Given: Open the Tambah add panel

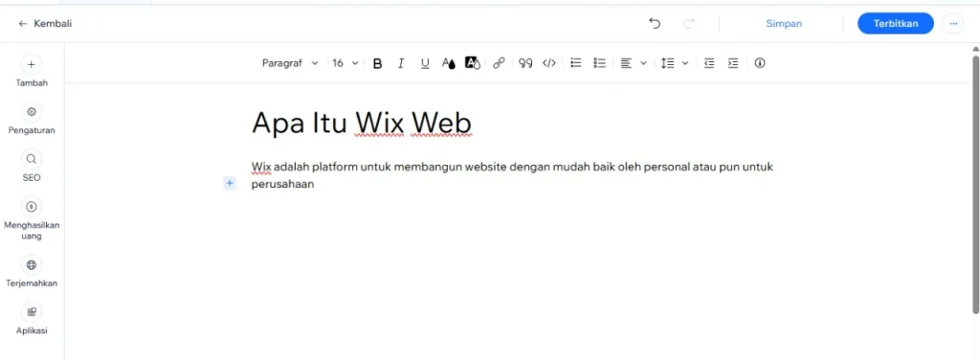Looking at the screenshot, I should click(x=32, y=71).
